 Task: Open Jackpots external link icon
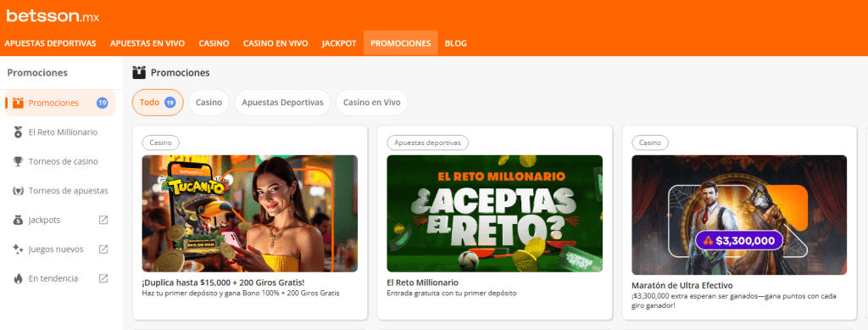click(103, 220)
